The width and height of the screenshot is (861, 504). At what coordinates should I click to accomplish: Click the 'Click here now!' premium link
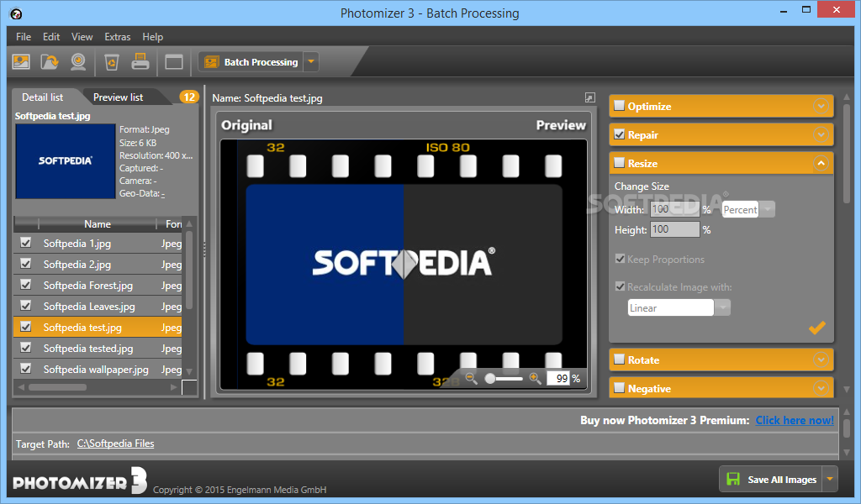795,420
